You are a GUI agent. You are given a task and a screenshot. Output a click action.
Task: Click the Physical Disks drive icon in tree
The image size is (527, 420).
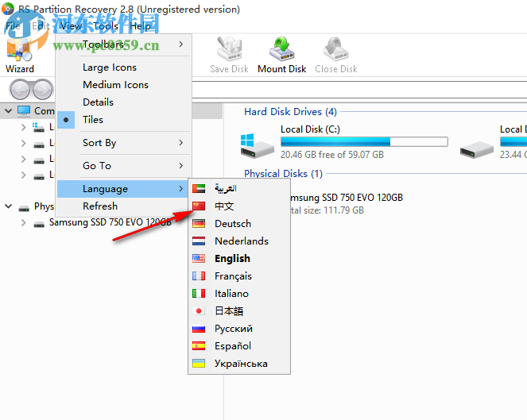point(24,209)
